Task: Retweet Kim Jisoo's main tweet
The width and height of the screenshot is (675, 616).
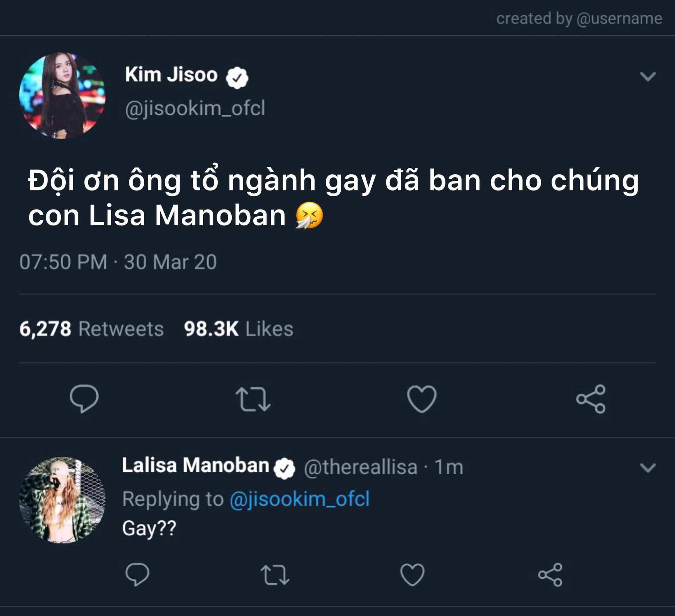Action: point(253,399)
